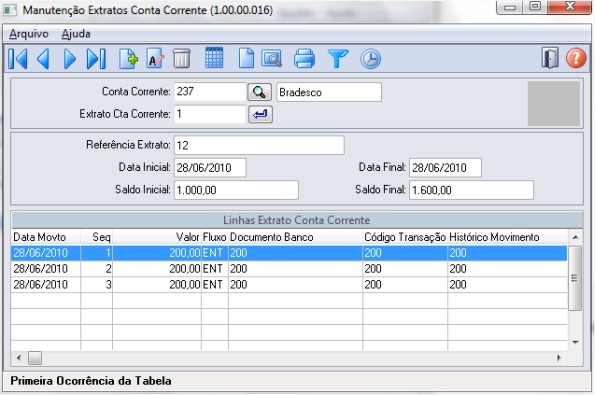Click the Saldo Inicial field

(x=236, y=190)
